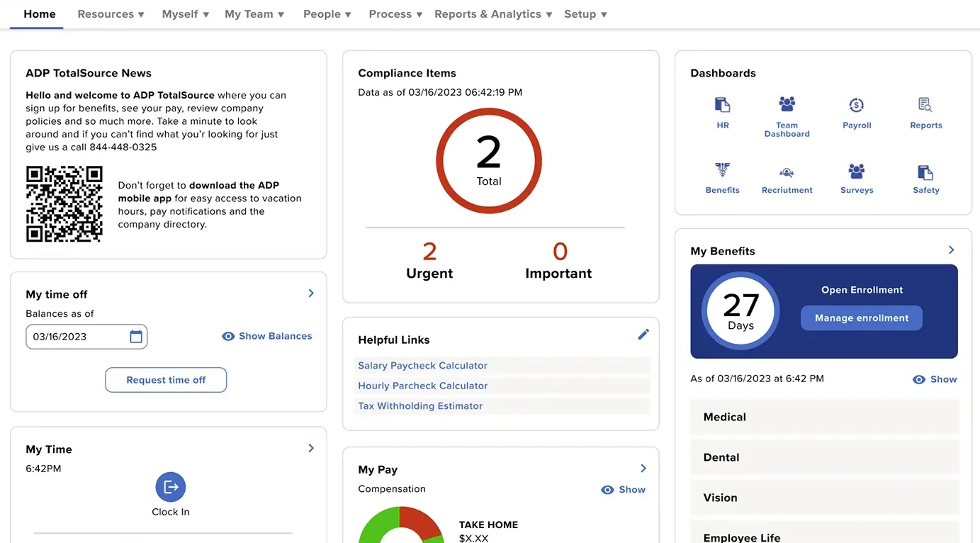Edit Helpful Links with pencil icon

[x=643, y=334]
